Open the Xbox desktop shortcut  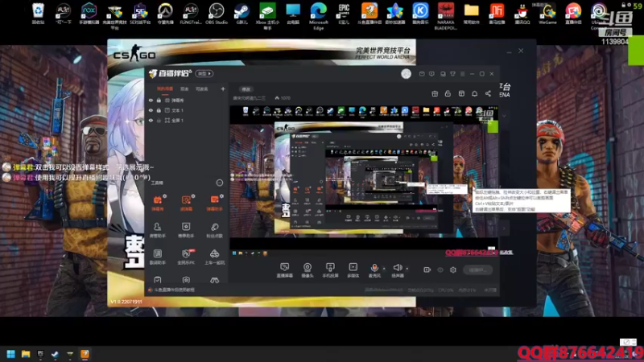tap(267, 15)
